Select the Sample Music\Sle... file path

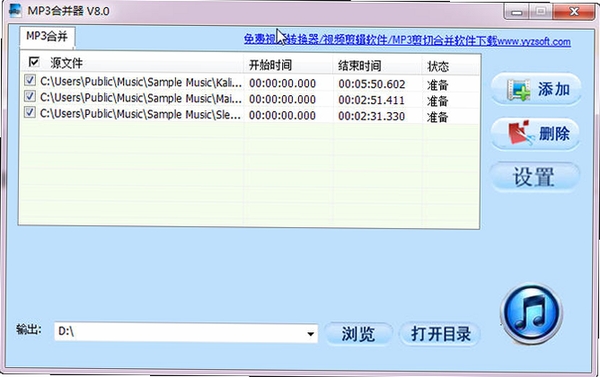[140, 114]
